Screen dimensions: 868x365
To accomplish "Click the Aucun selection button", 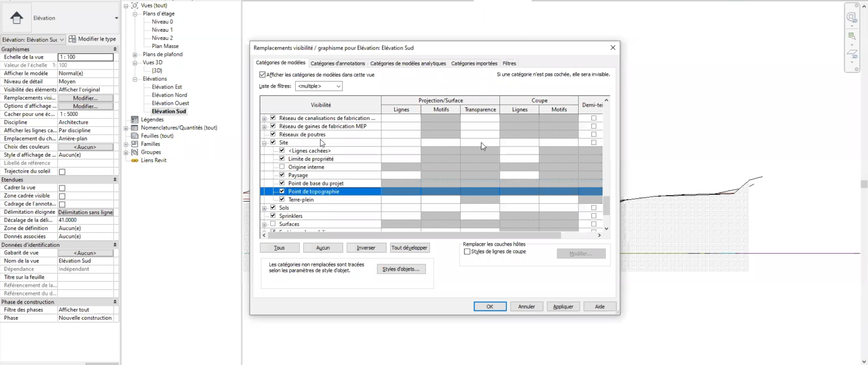I will click(x=323, y=248).
